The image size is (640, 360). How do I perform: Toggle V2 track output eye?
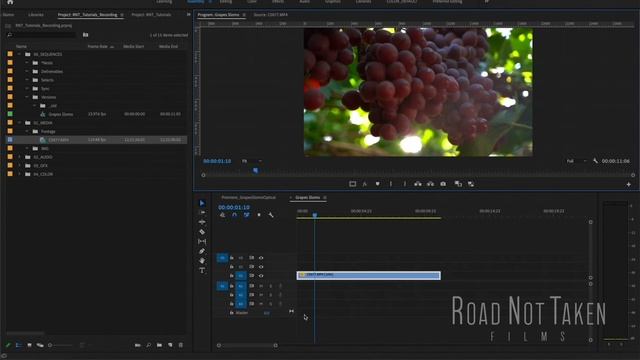261,267
